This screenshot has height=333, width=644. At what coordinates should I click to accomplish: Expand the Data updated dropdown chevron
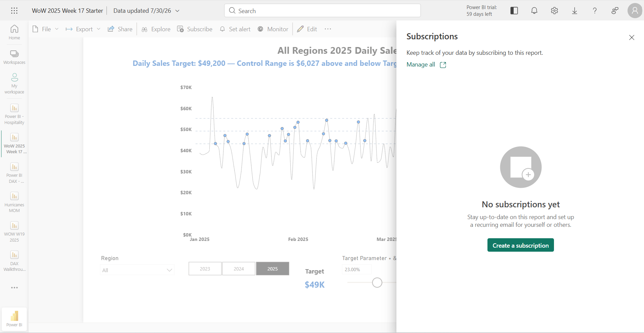[x=177, y=11]
